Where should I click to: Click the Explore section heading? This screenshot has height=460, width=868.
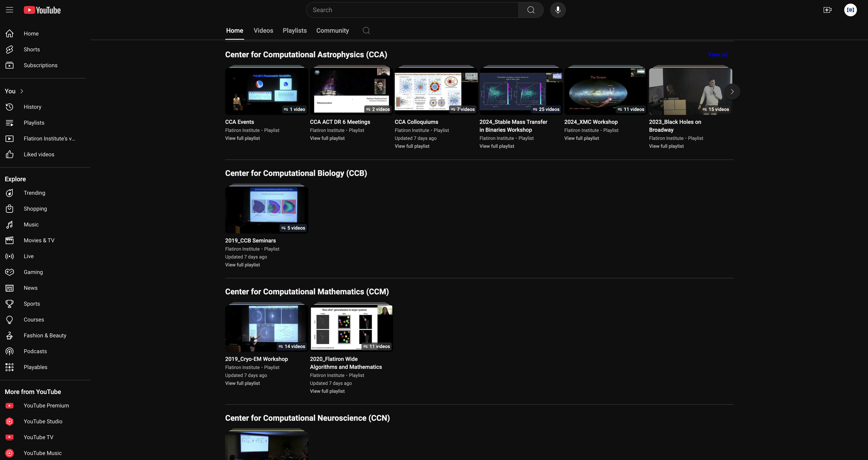click(x=15, y=179)
